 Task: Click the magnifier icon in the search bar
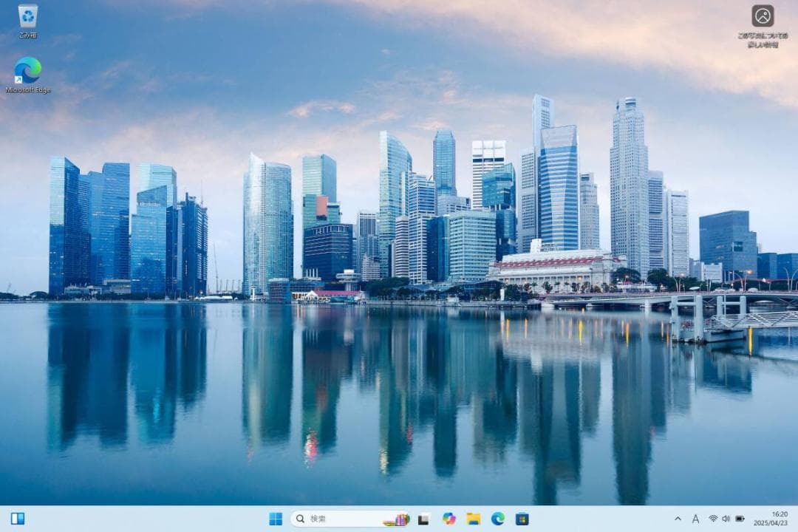pos(300,519)
